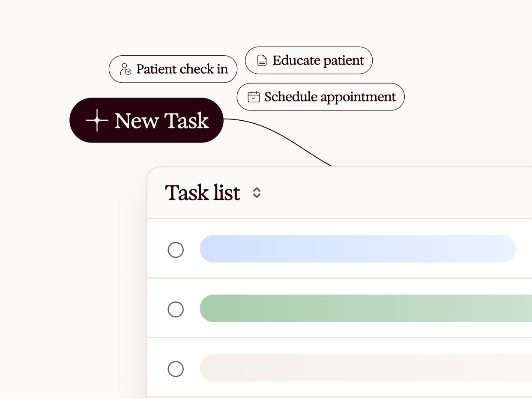Click the downward chevron in the sorter
Image resolution: width=532 pixels, height=399 pixels.
tap(257, 196)
